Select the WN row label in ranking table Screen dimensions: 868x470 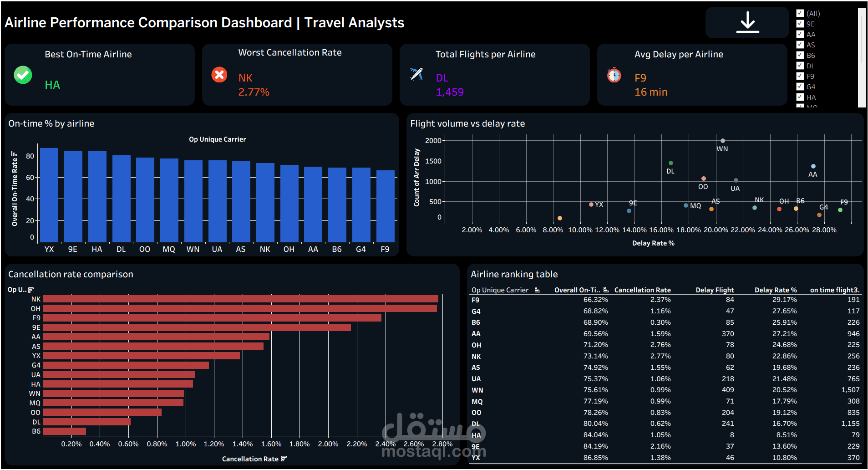pos(477,390)
